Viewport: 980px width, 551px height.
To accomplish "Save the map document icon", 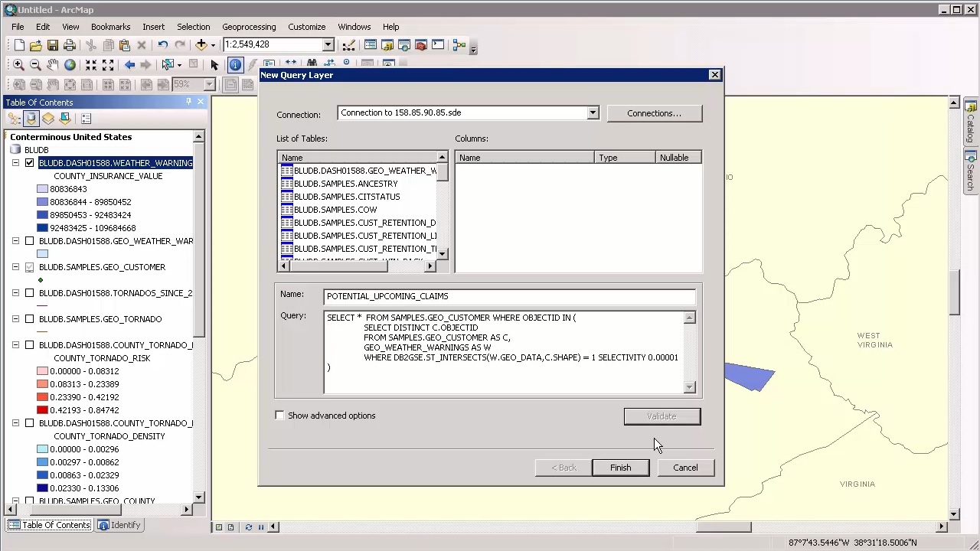I will point(53,45).
